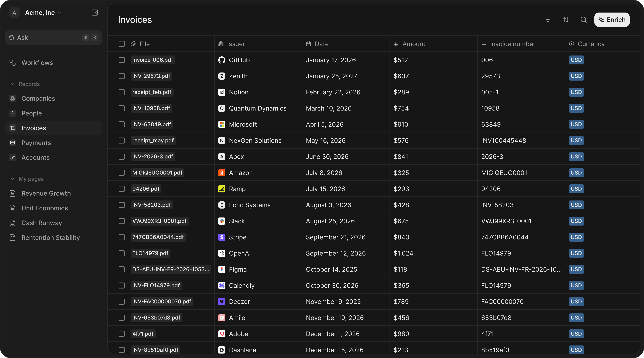
Task: Open the receipt_feb.pdf file chip
Action: (152, 92)
